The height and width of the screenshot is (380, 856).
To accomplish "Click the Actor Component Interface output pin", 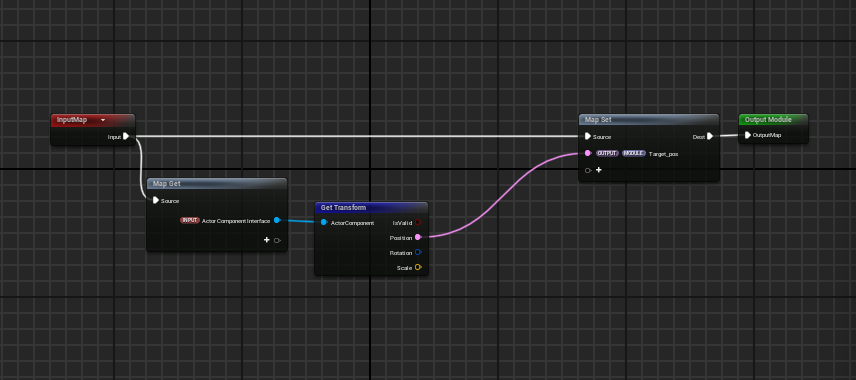I will (x=277, y=220).
